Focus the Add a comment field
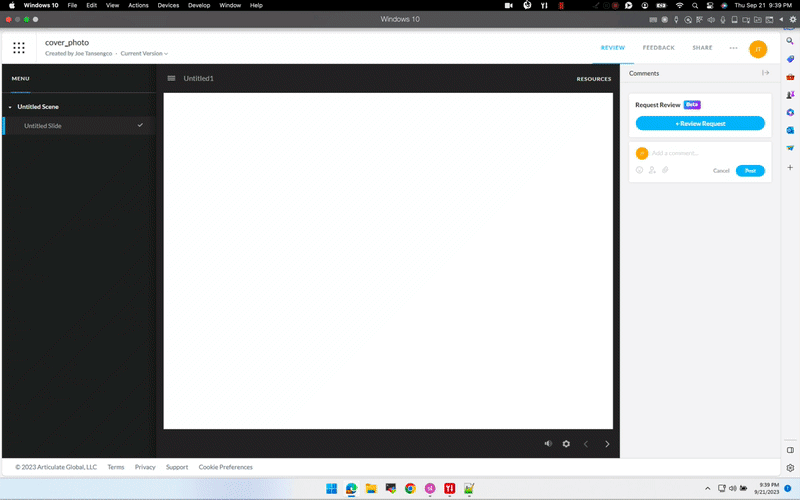 pos(709,153)
